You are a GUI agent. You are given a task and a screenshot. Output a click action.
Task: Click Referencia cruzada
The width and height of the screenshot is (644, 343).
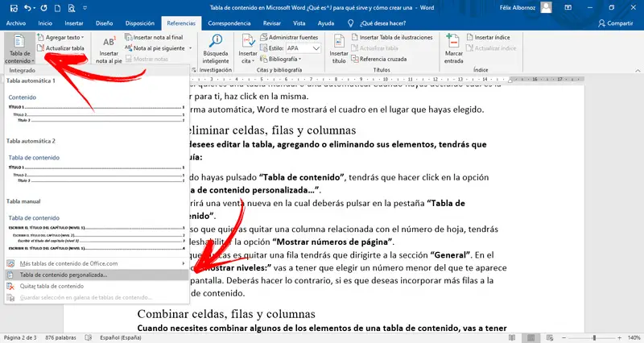(378, 59)
